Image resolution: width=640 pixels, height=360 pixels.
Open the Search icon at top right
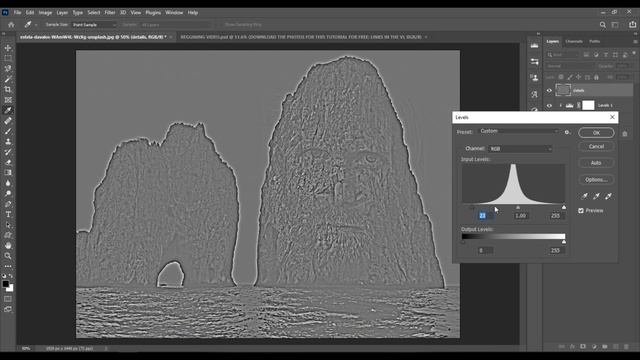(602, 25)
